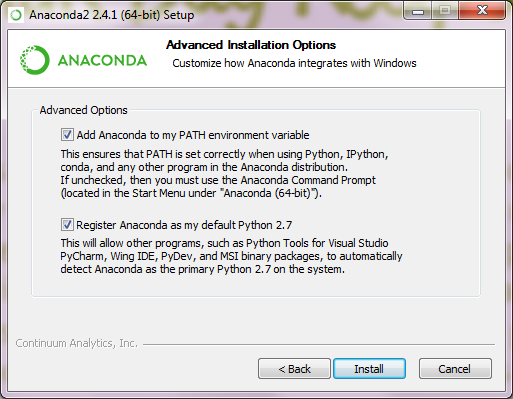Minimize the Anaconda2 Setup window

pos(418,11)
